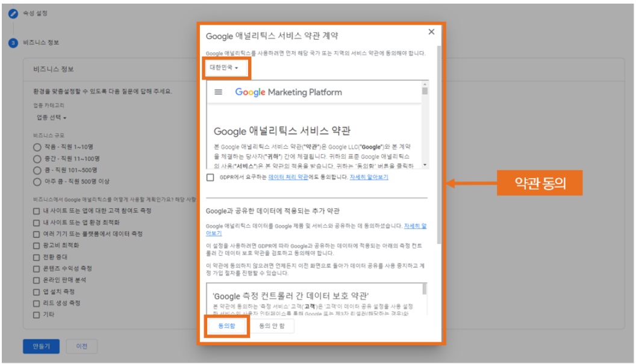Select 큼 - 직원 101~500명 radio
The image size is (636, 364).
coord(37,170)
